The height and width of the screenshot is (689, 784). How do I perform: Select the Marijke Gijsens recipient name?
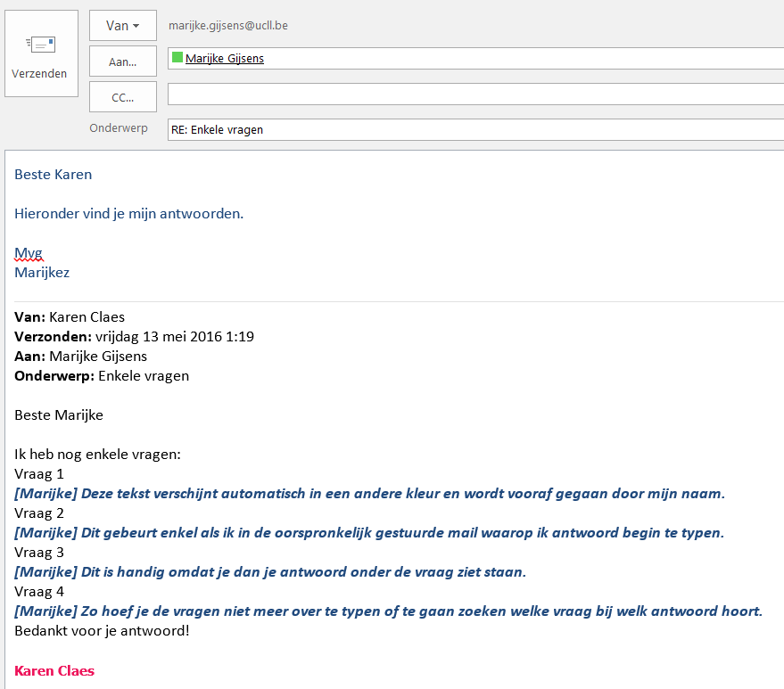pyautogui.click(x=225, y=59)
